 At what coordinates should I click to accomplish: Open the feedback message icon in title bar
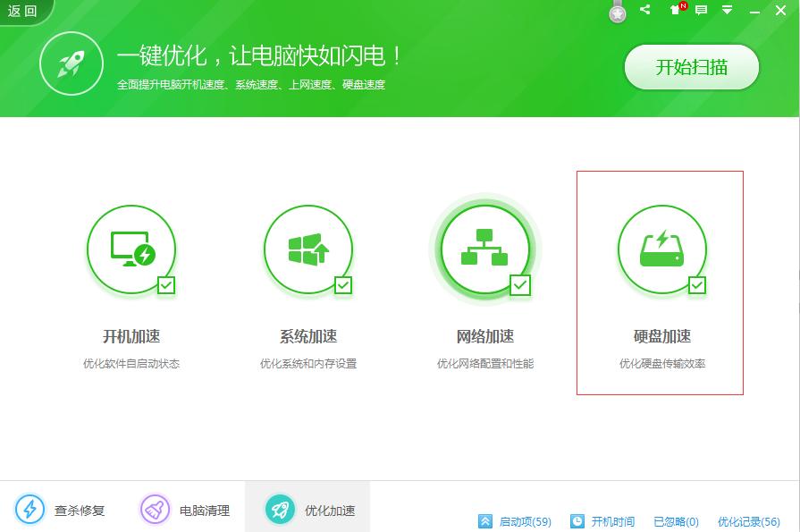(703, 10)
